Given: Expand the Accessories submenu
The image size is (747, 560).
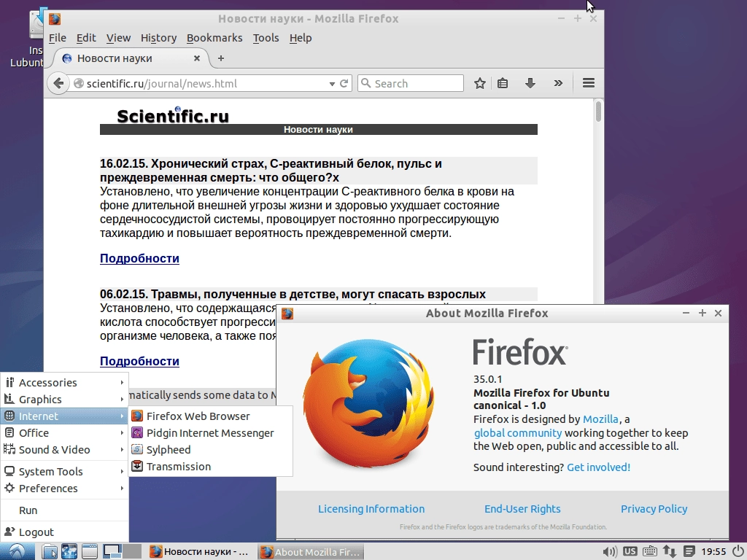Looking at the screenshot, I should (x=65, y=382).
